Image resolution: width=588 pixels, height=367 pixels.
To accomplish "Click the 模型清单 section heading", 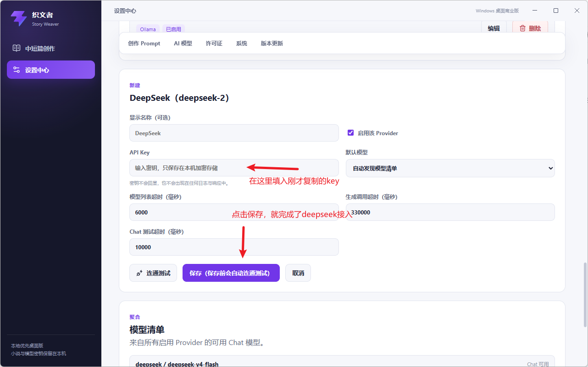I will point(147,329).
